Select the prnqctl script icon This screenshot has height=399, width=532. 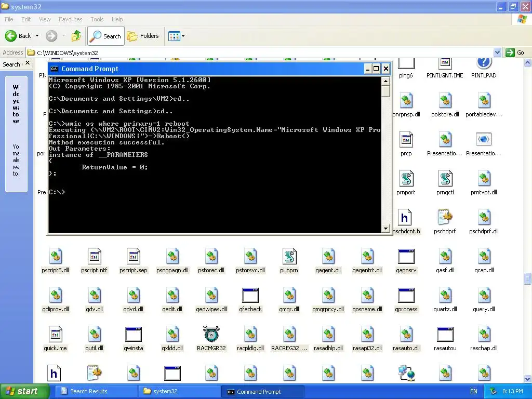[x=445, y=179]
